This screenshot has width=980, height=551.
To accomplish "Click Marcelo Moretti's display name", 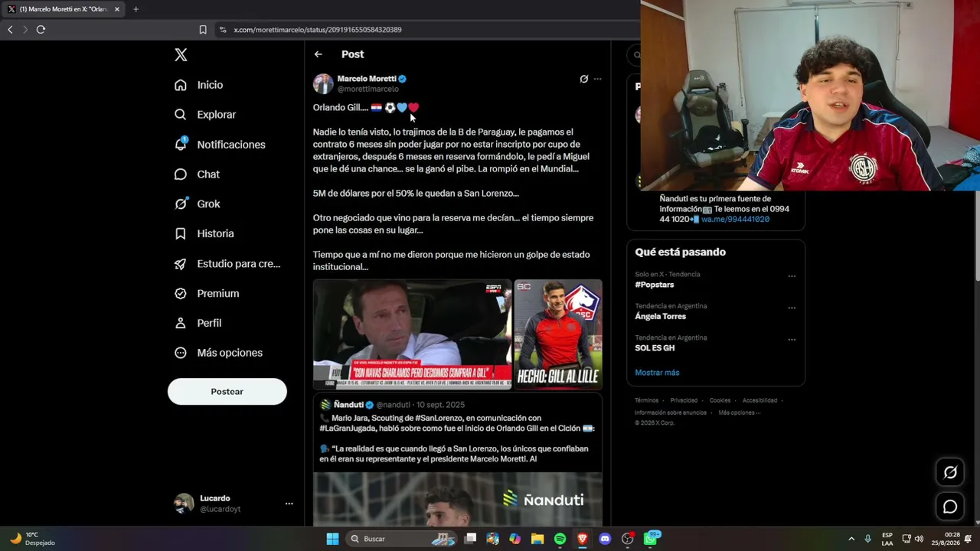I will [x=367, y=79].
